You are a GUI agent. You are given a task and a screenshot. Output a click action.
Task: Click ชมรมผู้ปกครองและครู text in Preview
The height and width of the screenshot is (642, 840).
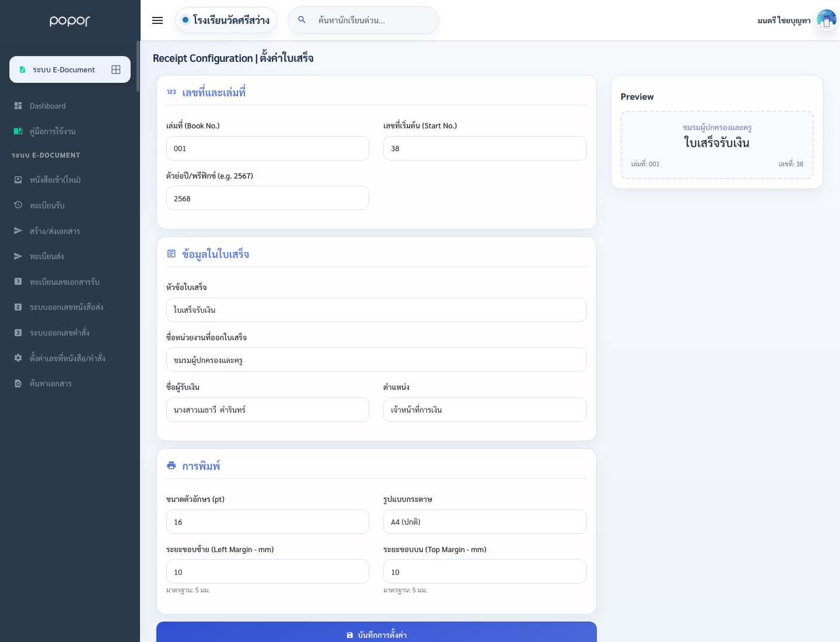pyautogui.click(x=717, y=127)
